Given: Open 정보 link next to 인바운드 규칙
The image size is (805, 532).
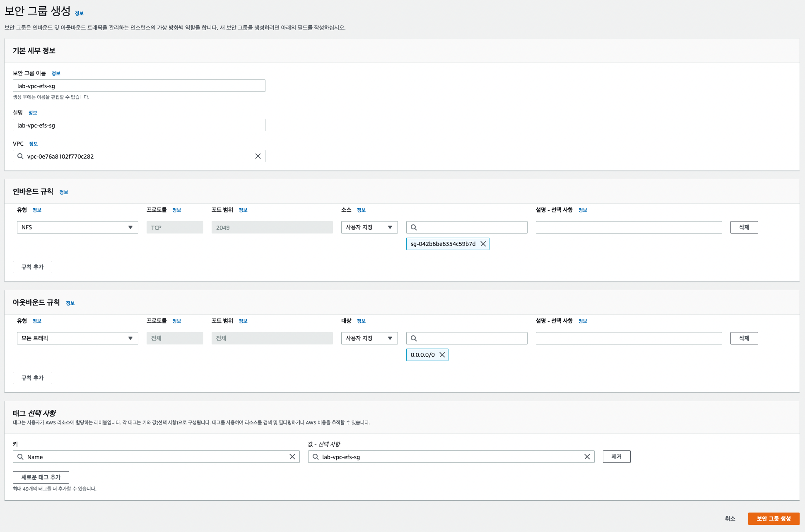Looking at the screenshot, I should coord(64,192).
